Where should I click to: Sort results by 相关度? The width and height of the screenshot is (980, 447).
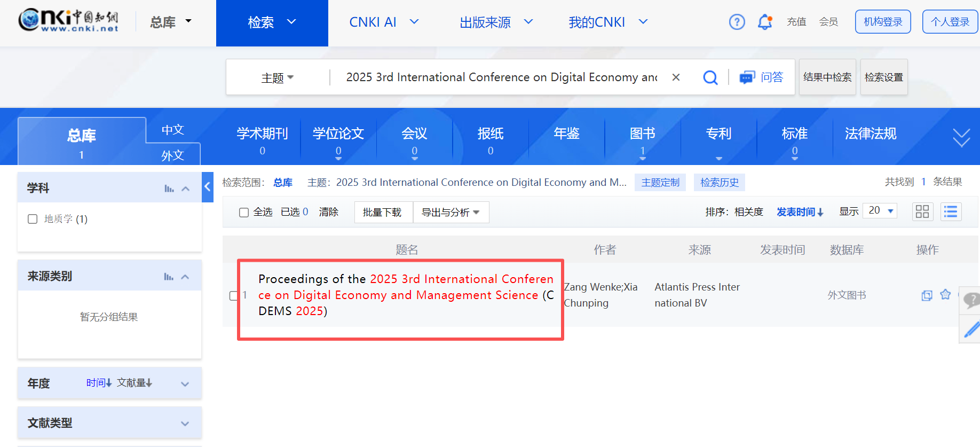[x=748, y=212]
